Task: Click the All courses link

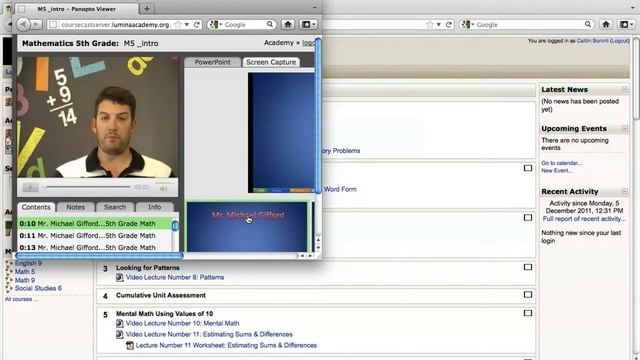Action: point(20,299)
